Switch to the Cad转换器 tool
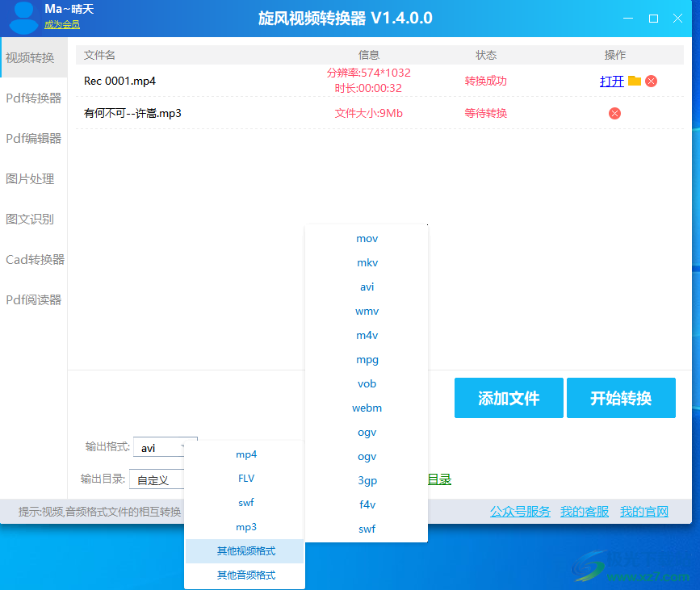 tap(32, 259)
